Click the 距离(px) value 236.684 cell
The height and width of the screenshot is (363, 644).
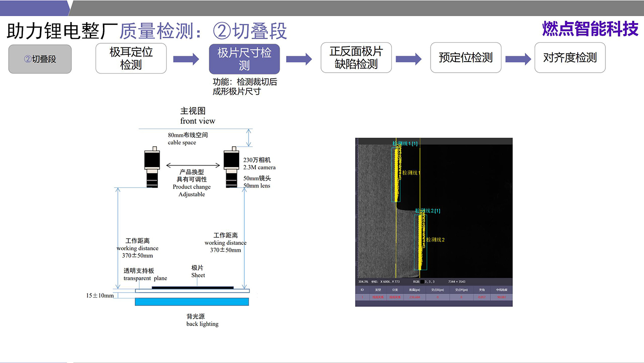(x=414, y=297)
